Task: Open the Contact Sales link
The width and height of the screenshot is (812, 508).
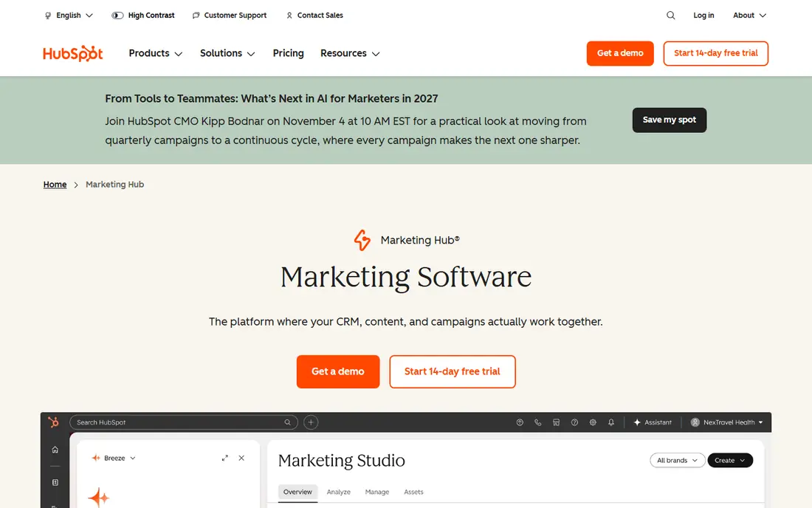Action: point(314,16)
